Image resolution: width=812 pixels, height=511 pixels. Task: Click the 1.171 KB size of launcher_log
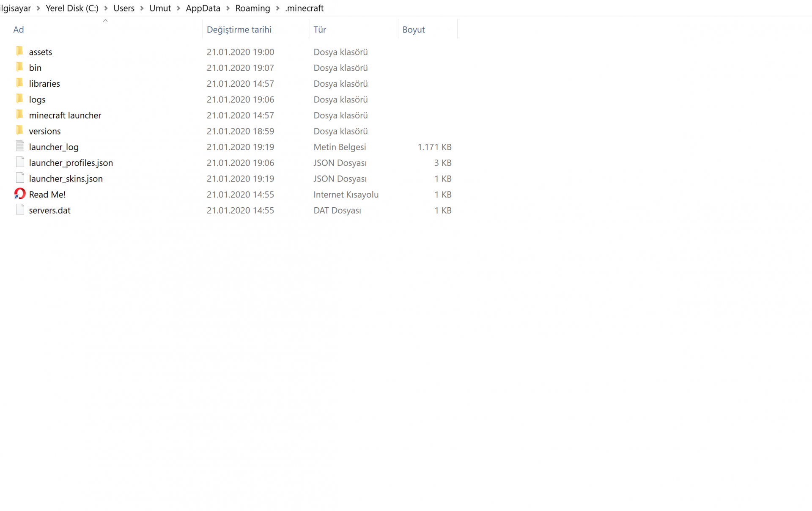click(435, 147)
